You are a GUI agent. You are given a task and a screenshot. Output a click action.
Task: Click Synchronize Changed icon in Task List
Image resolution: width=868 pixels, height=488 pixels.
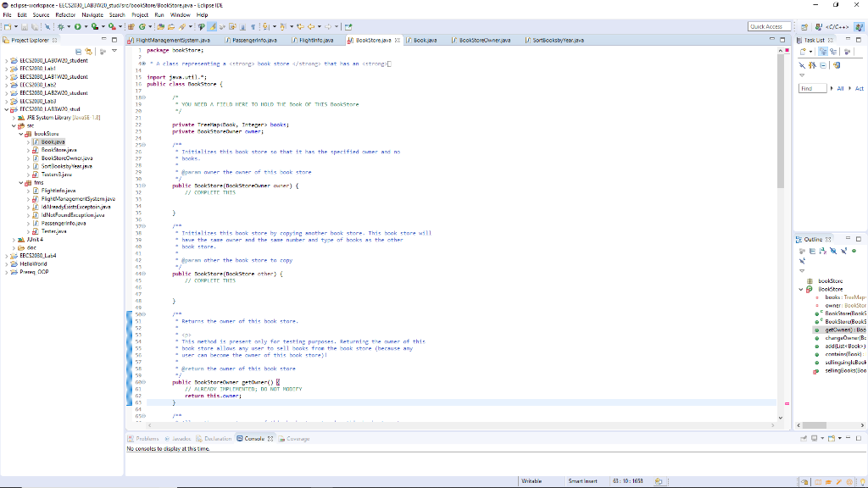(837, 65)
